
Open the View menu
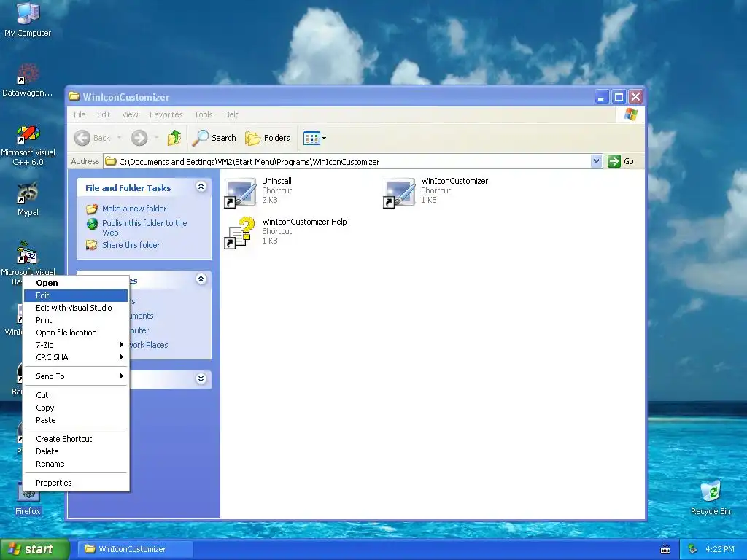(x=130, y=114)
